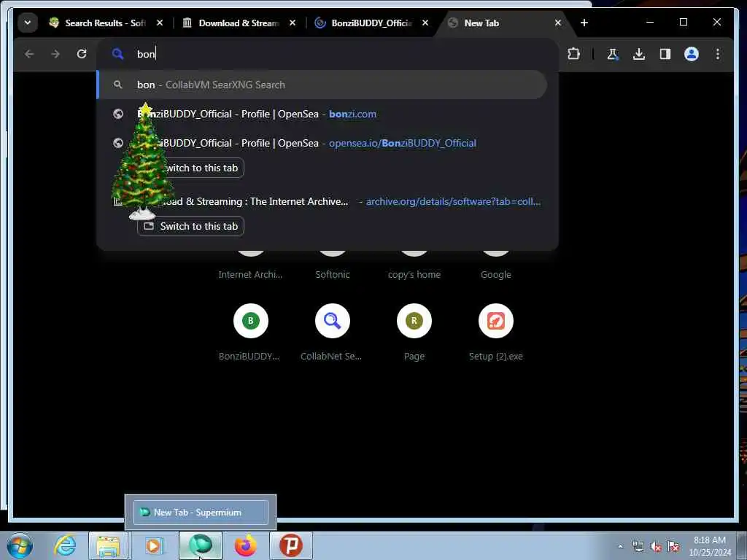Switch to the Download & Streaming tab

tap(239, 23)
